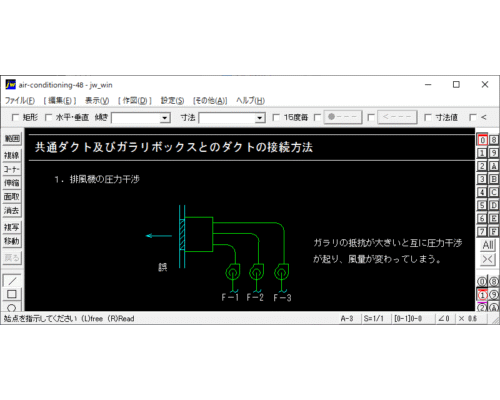This screenshot has height=400, width=500.
Task: Click the 範囲 range selection tool
Action: 12,138
